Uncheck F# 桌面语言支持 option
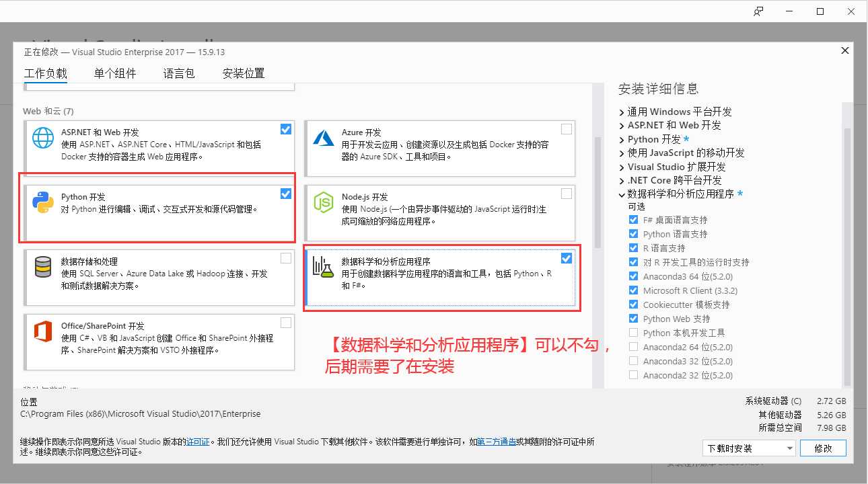 (x=633, y=220)
